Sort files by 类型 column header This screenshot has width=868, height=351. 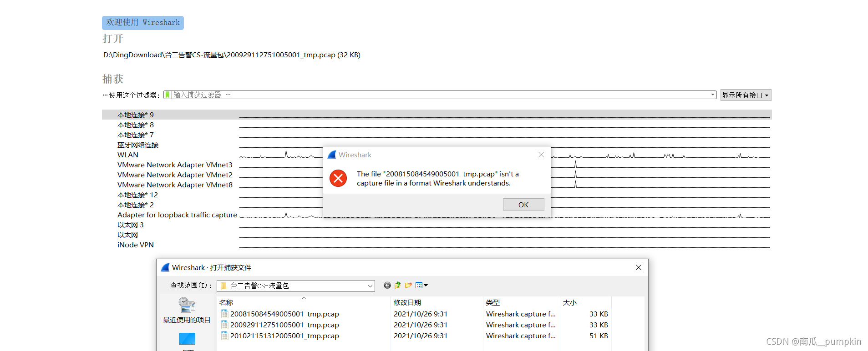pyautogui.click(x=522, y=302)
